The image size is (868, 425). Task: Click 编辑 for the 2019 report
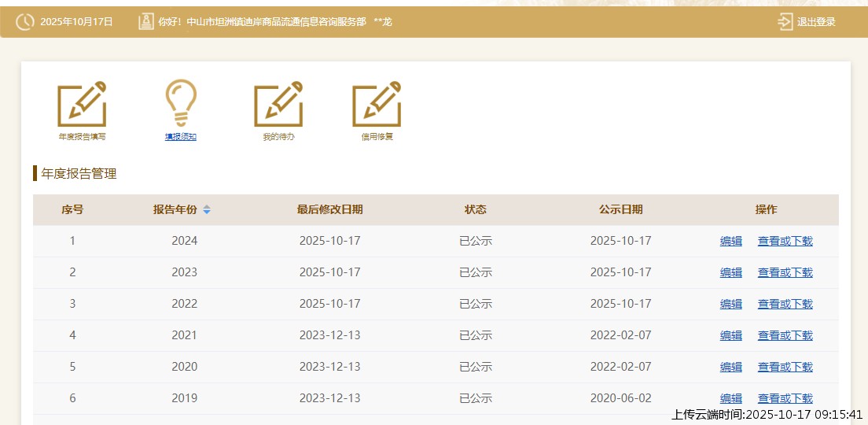tap(731, 398)
